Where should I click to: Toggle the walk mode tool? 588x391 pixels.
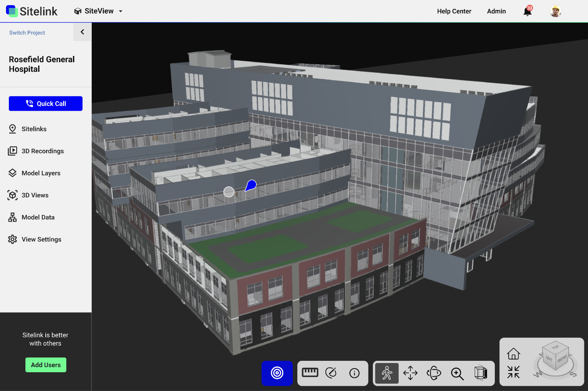[387, 373]
